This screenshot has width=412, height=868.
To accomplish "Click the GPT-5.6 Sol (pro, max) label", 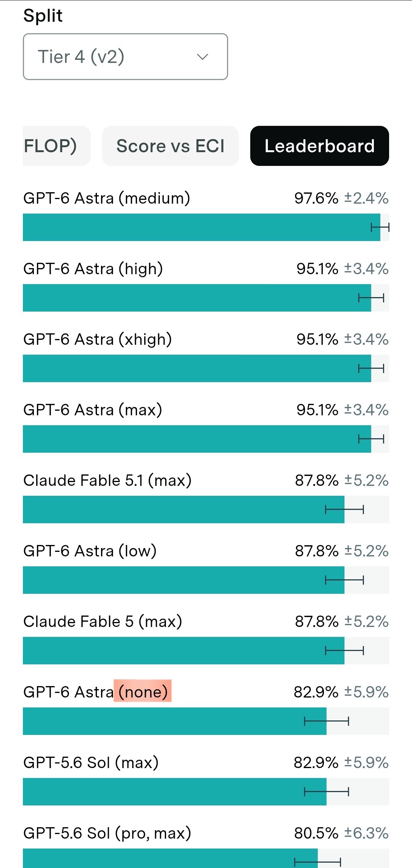I will pos(107,833).
